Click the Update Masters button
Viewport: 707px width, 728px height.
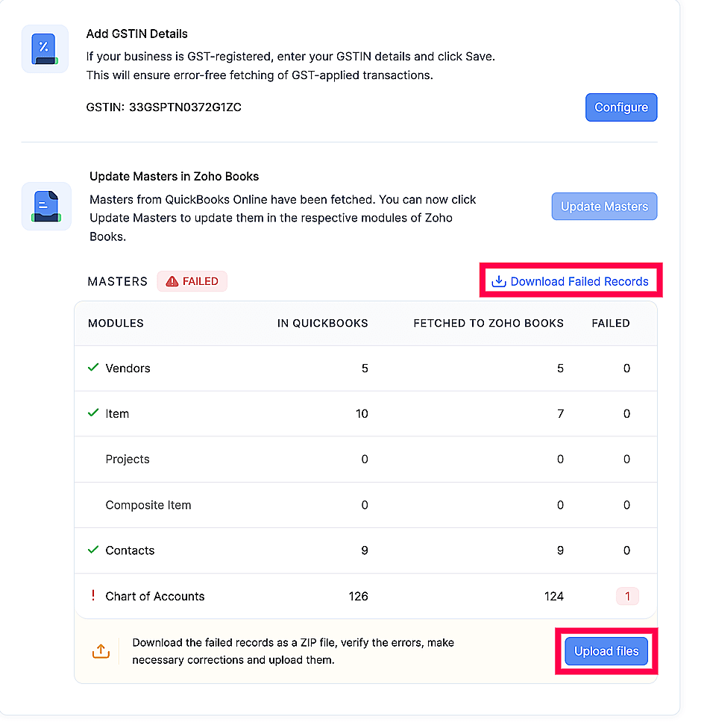click(604, 206)
